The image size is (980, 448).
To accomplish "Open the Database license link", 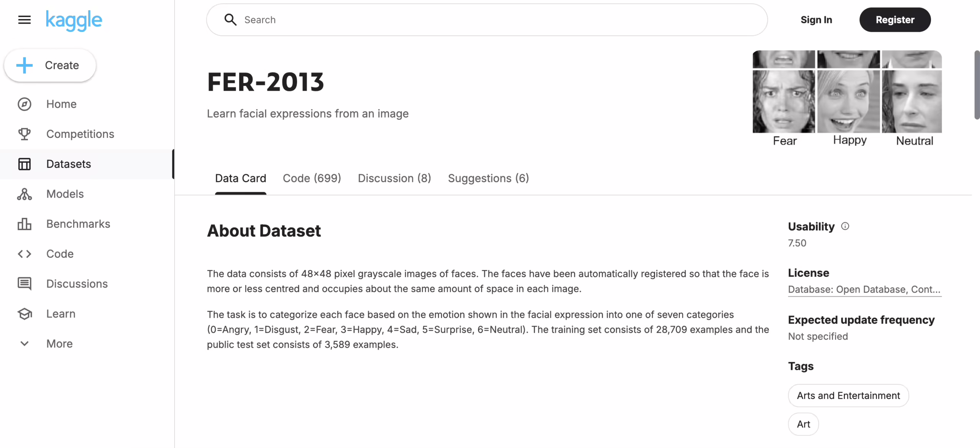I will [x=864, y=289].
